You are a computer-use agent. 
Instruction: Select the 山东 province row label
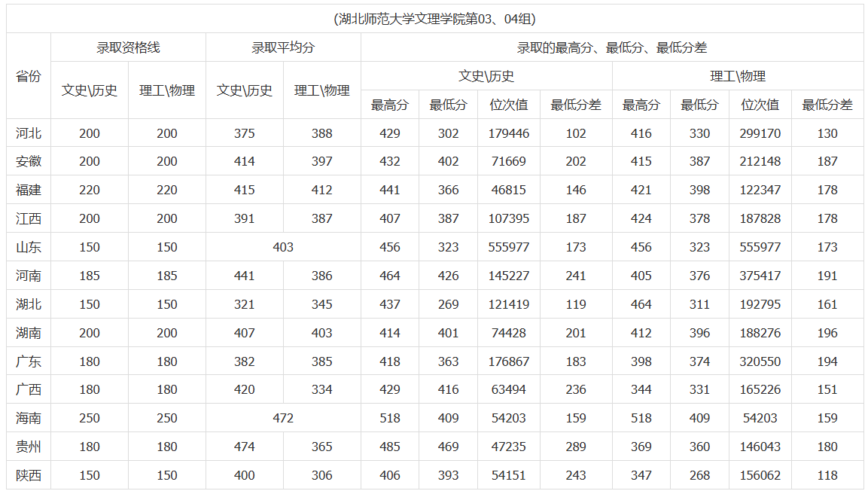29,247
